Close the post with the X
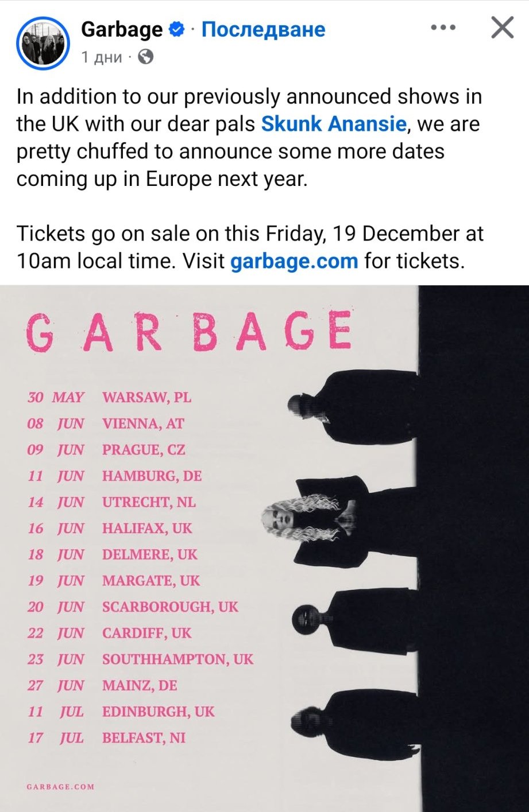Viewport: 529px width, 812px height. click(502, 28)
